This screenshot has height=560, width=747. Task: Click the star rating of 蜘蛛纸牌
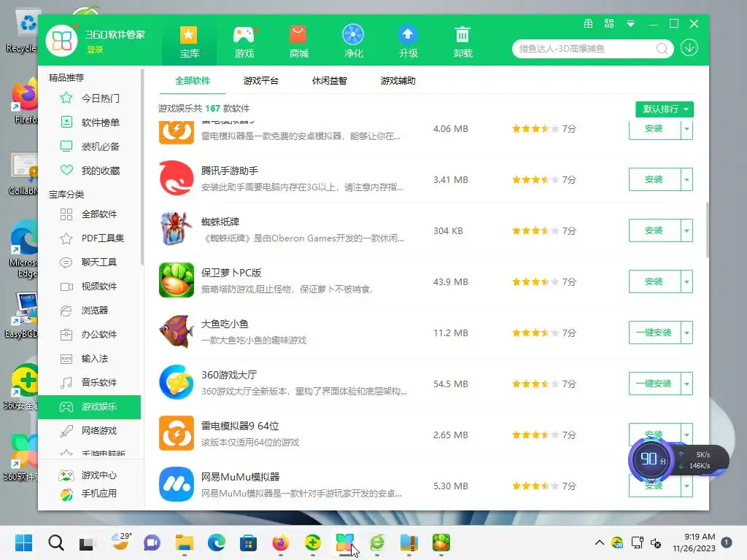coord(535,231)
